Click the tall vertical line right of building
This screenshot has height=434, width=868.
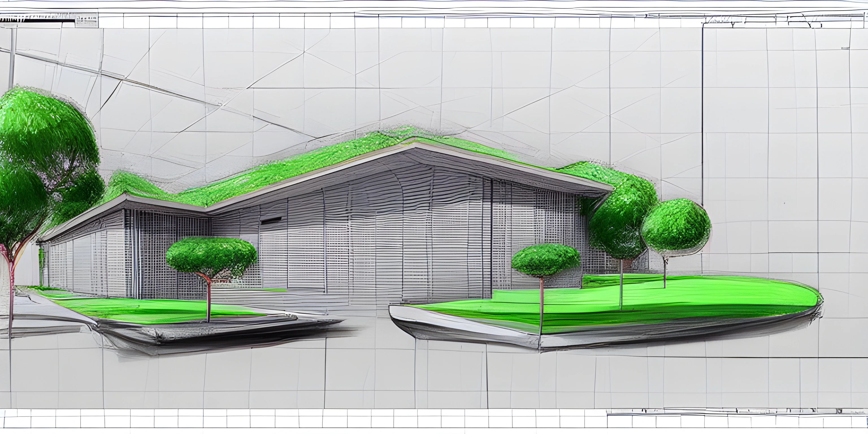[702, 114]
